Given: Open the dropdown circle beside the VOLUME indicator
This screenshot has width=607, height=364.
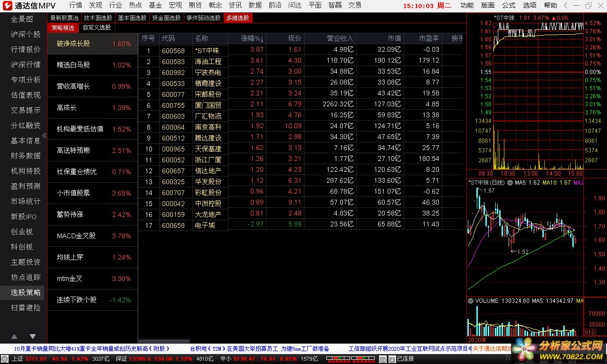Looking at the screenshot, I should click(x=471, y=300).
